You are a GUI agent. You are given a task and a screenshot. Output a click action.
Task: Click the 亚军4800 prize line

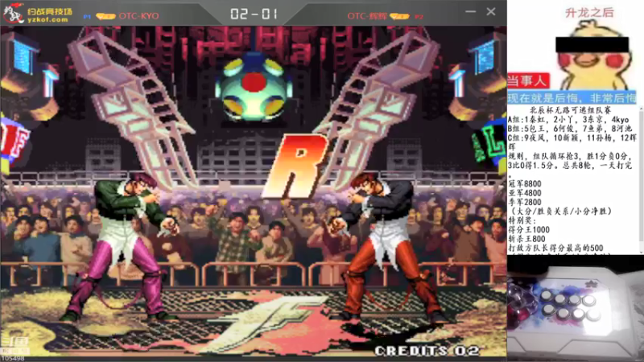point(525,193)
